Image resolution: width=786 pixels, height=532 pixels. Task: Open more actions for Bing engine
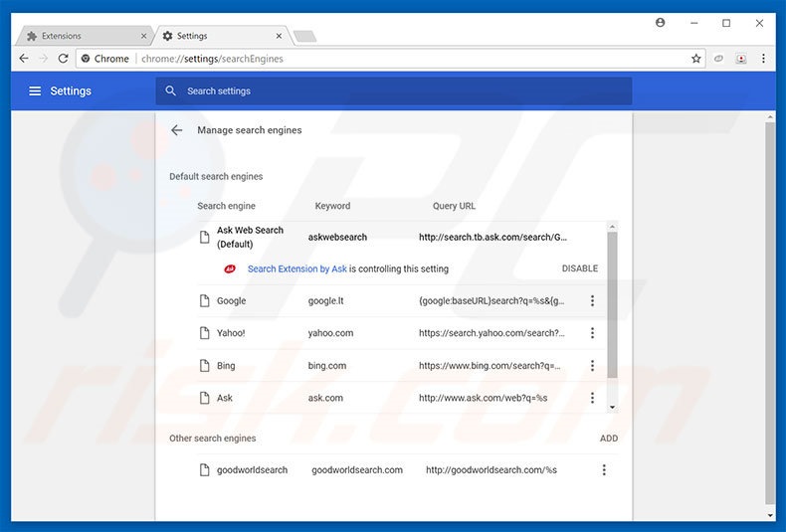point(592,366)
